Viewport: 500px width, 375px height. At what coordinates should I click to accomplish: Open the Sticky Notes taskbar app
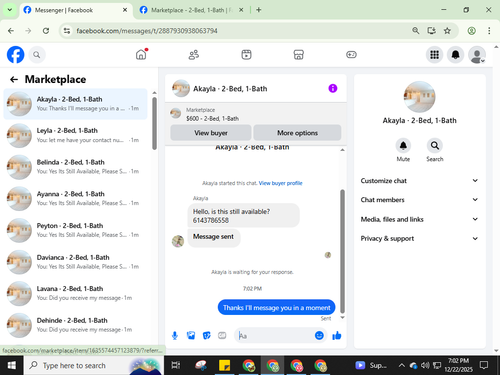pos(224,366)
